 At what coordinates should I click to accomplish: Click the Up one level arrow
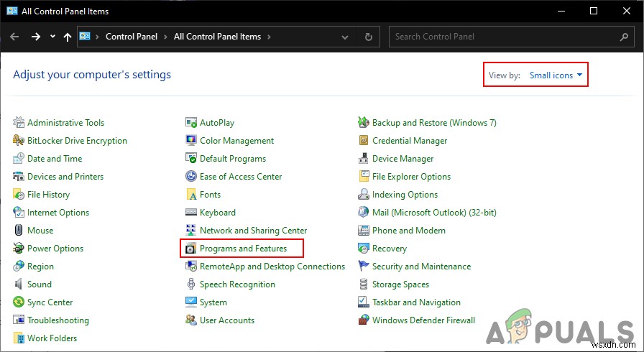[x=67, y=37]
